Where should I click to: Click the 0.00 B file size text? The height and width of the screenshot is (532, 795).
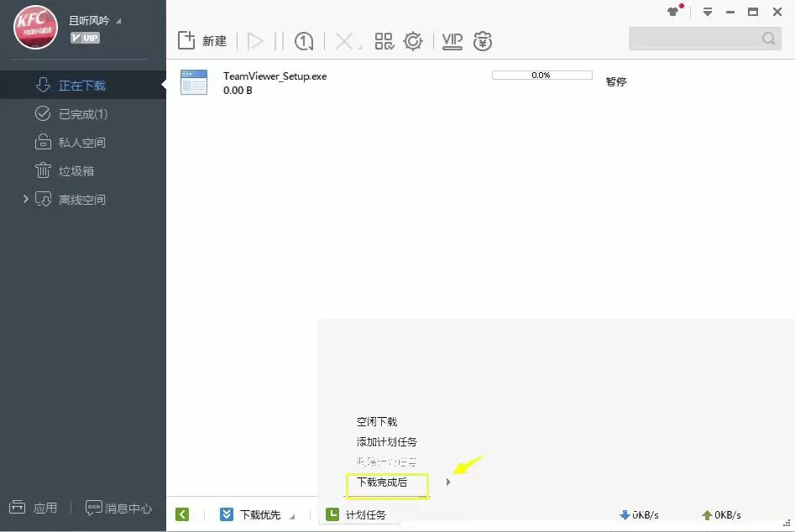tap(238, 90)
